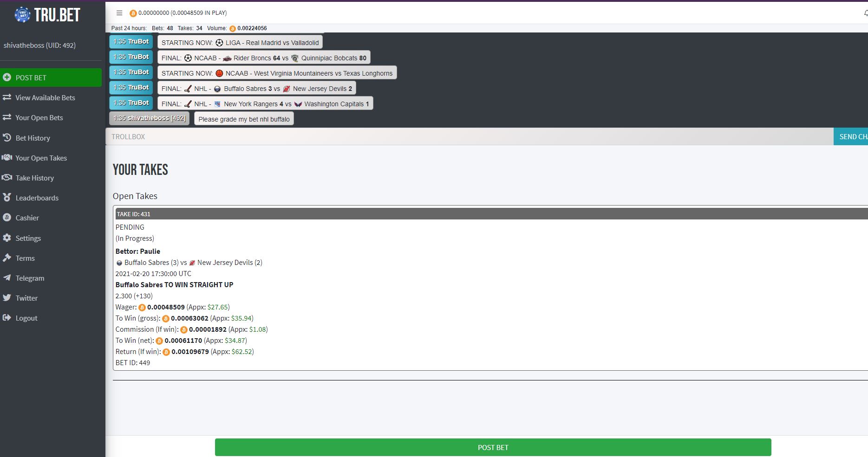
Task: Send chat message with SEND CHAT button
Action: (851, 136)
